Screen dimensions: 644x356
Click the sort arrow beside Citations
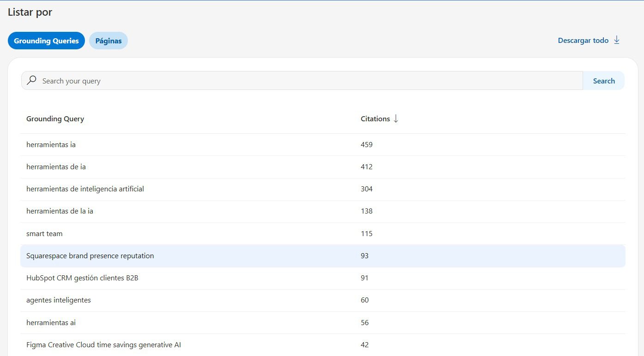pyautogui.click(x=396, y=119)
